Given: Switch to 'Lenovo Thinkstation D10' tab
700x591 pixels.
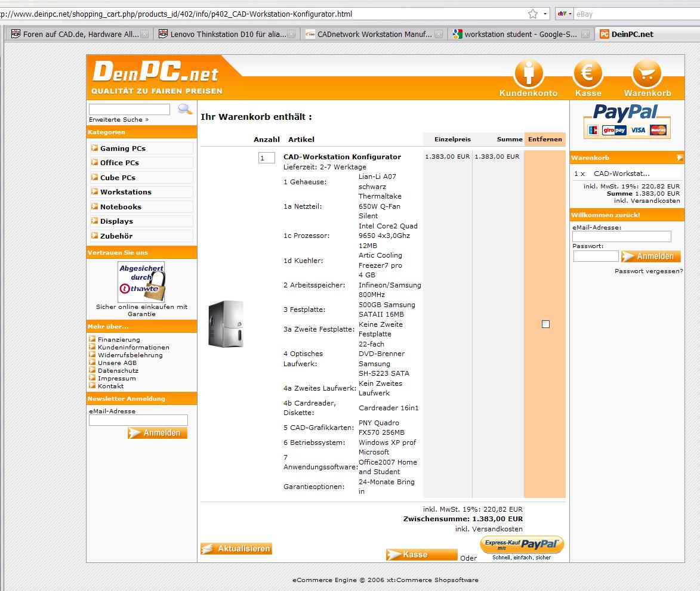Looking at the screenshot, I should click(x=227, y=35).
